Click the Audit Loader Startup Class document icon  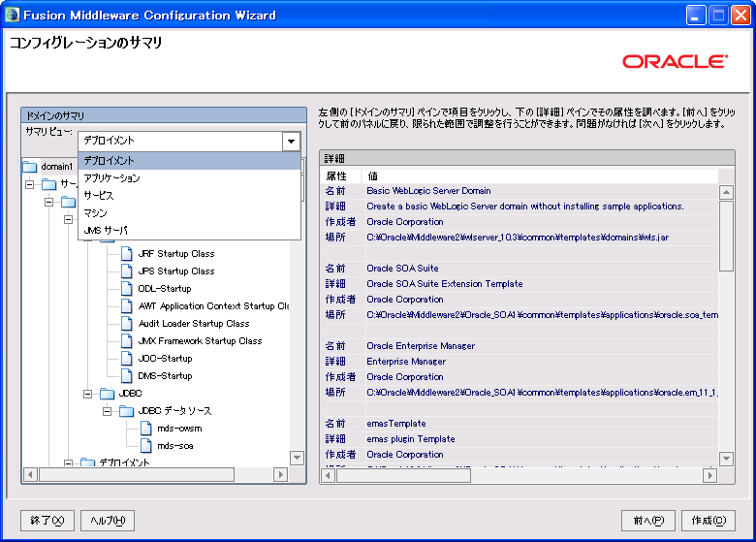[127, 323]
